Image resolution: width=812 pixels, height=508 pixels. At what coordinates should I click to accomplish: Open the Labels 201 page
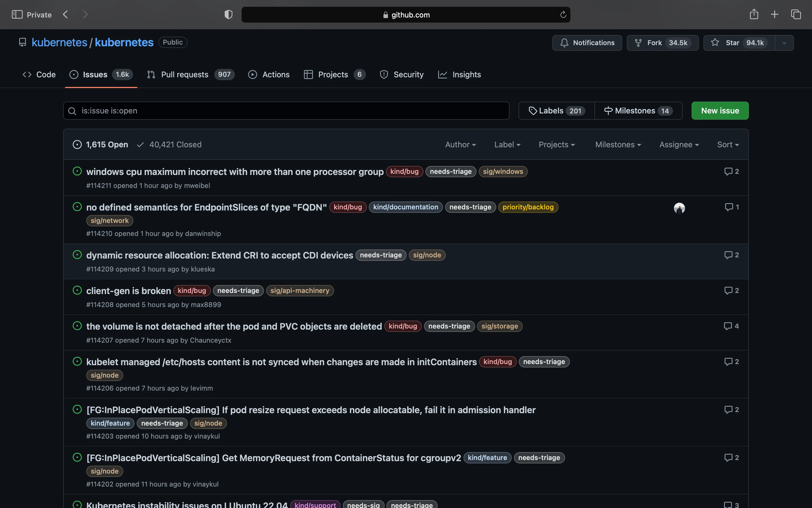557,111
